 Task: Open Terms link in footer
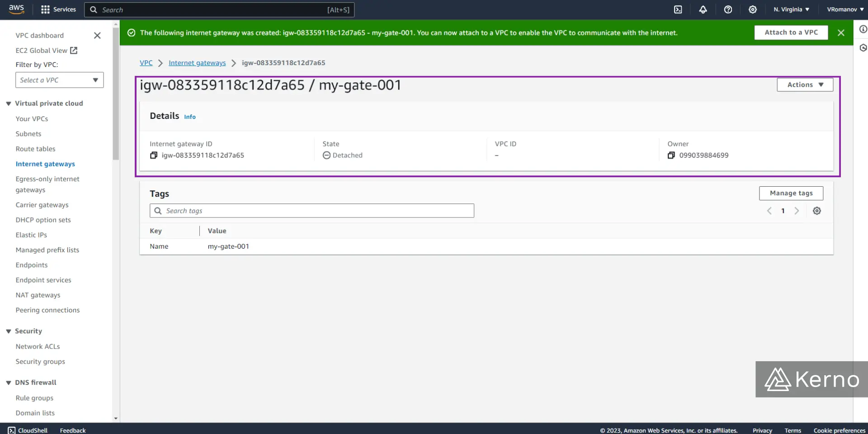[x=793, y=430]
